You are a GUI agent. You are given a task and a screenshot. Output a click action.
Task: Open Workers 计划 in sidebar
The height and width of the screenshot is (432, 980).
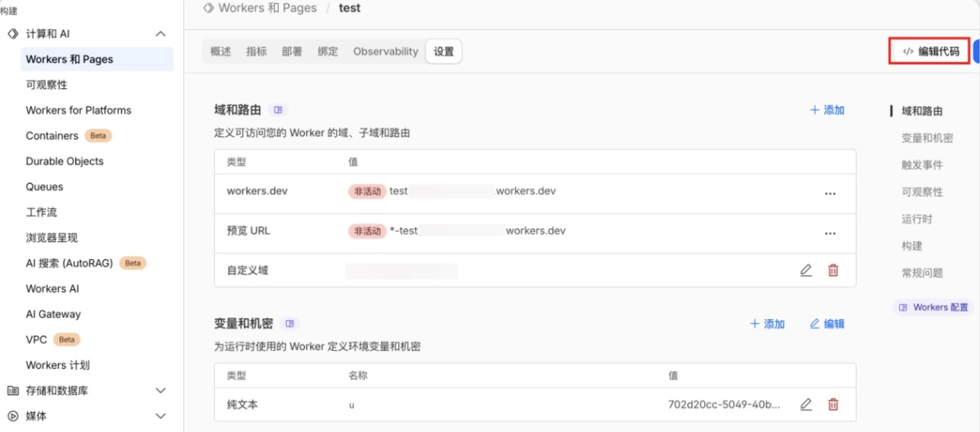click(58, 365)
